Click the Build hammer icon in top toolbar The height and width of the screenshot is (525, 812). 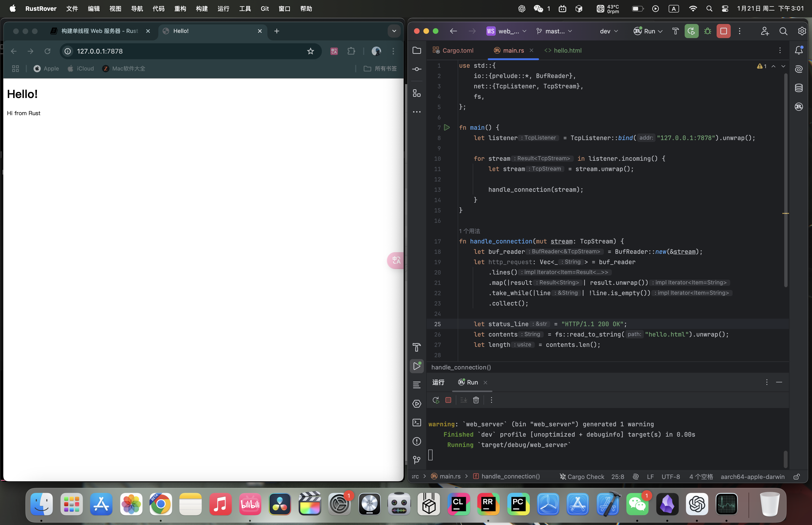coord(675,31)
